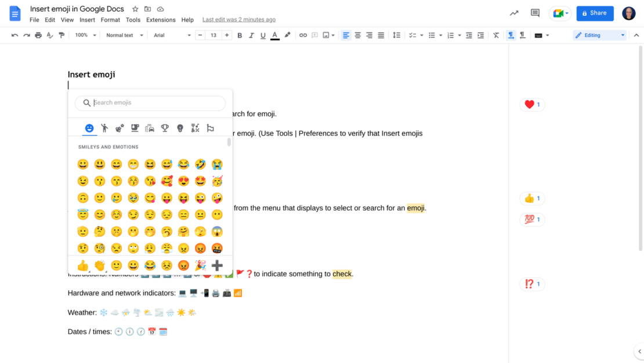The height and width of the screenshot is (363, 644).
Task: Click inside the Search emojis field
Action: click(x=150, y=103)
